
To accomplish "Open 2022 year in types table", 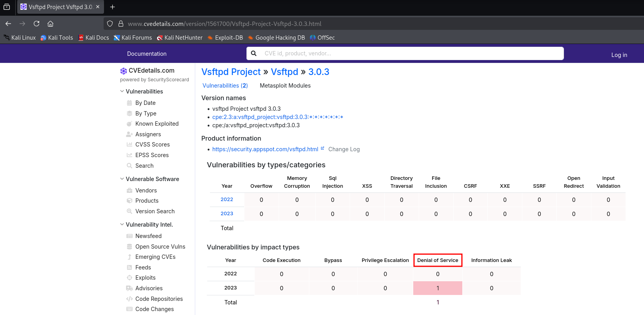I will [x=227, y=200].
